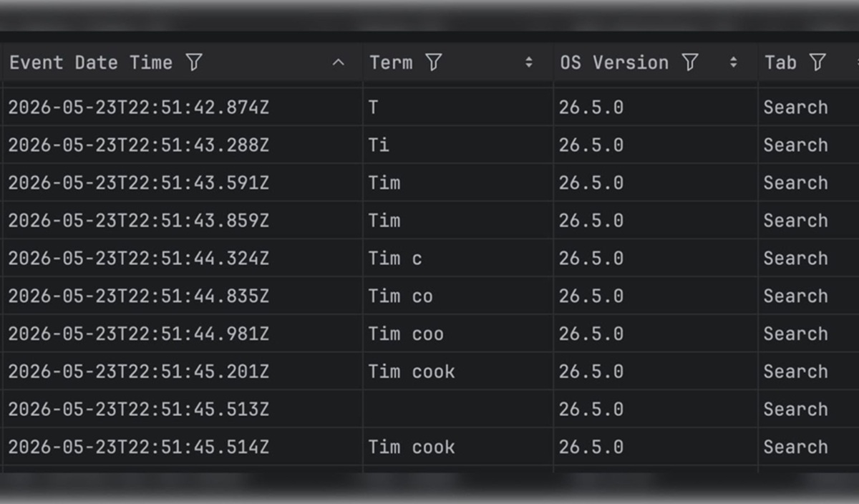The height and width of the screenshot is (504, 859).
Task: Select timestamp 2026-05-23T22:51:42.874Z
Action: coord(138,108)
